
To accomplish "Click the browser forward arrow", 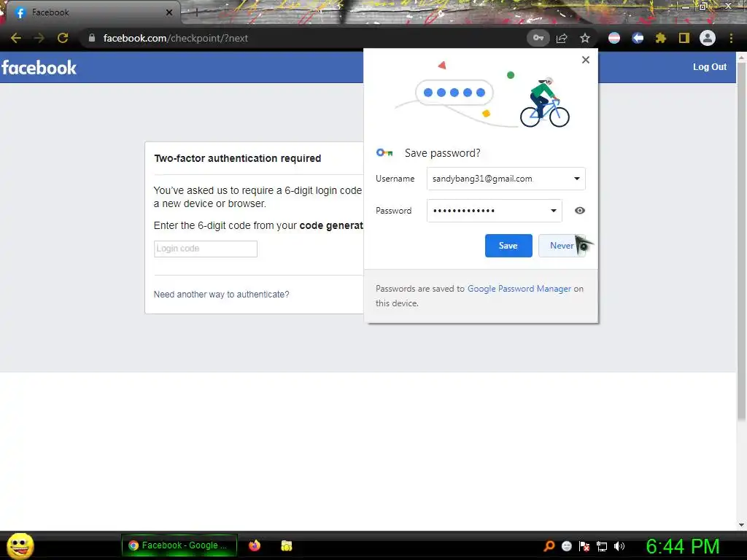I will (39, 38).
